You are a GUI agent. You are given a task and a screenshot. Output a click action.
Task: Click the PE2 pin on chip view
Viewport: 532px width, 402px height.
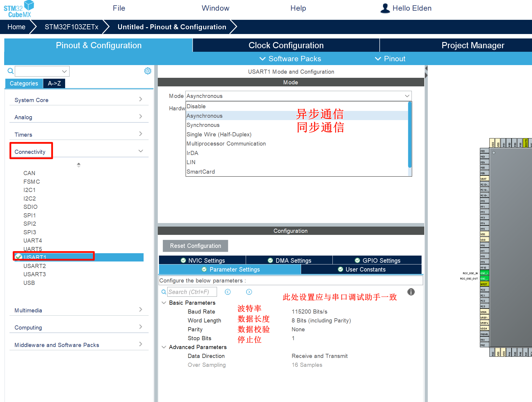click(x=484, y=151)
